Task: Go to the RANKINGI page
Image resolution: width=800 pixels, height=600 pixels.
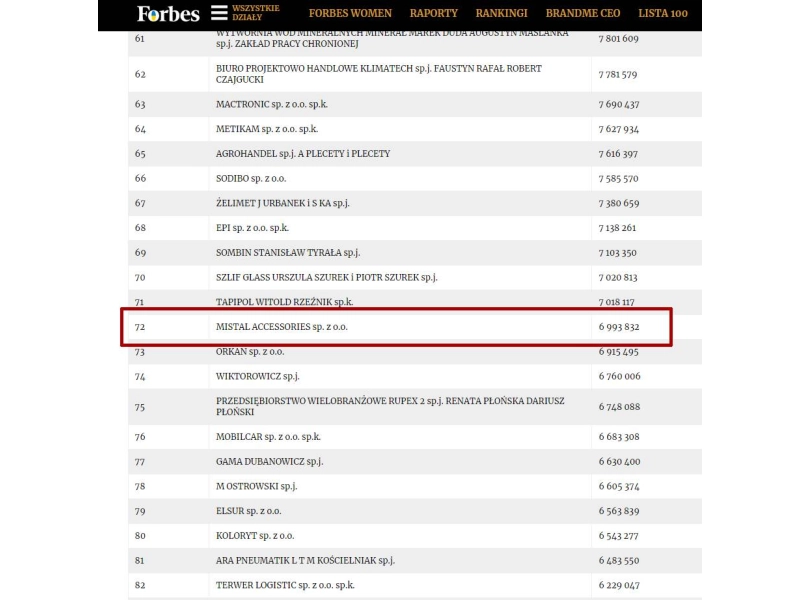Action: coord(500,14)
